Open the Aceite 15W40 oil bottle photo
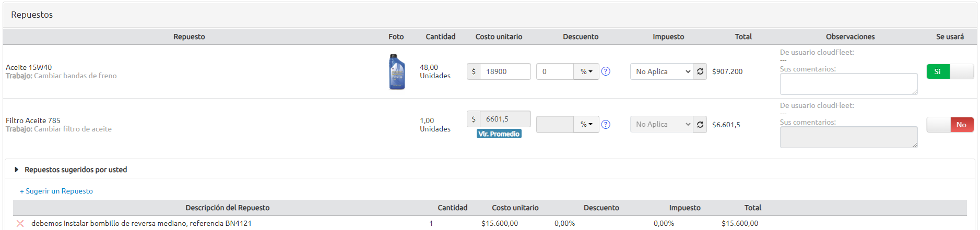980x230 pixels. 397,72
